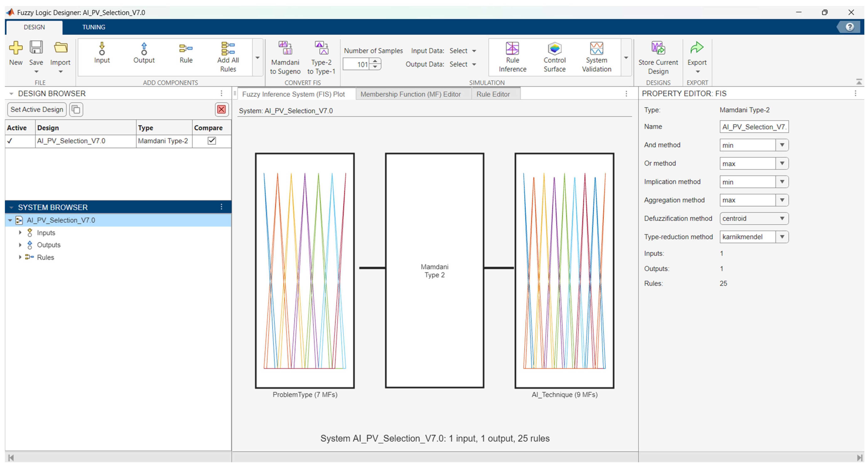The height and width of the screenshot is (468, 868).
Task: Switch to the TUNING ribbon tab
Action: coord(94,27)
